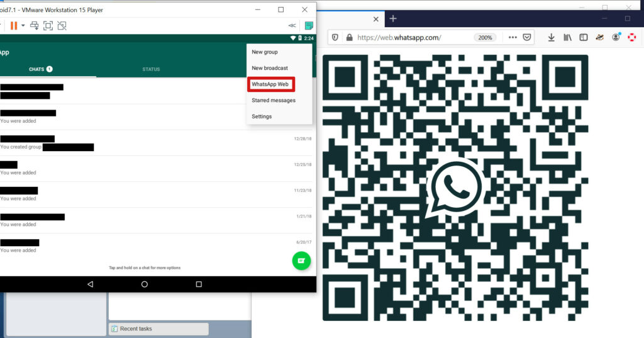Click the Android Wi-Fi status icon
644x338 pixels.
[293, 38]
